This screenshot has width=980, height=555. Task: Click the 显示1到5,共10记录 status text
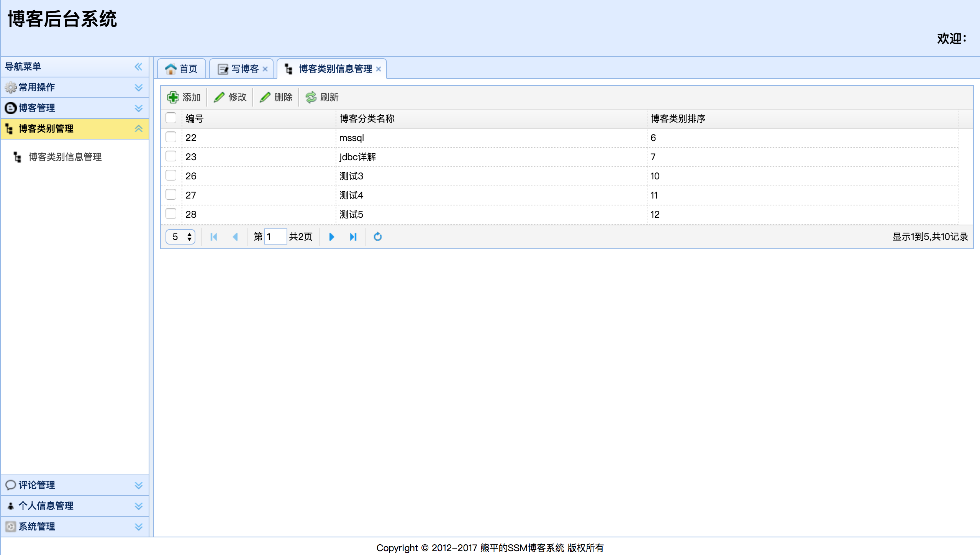[x=930, y=237]
